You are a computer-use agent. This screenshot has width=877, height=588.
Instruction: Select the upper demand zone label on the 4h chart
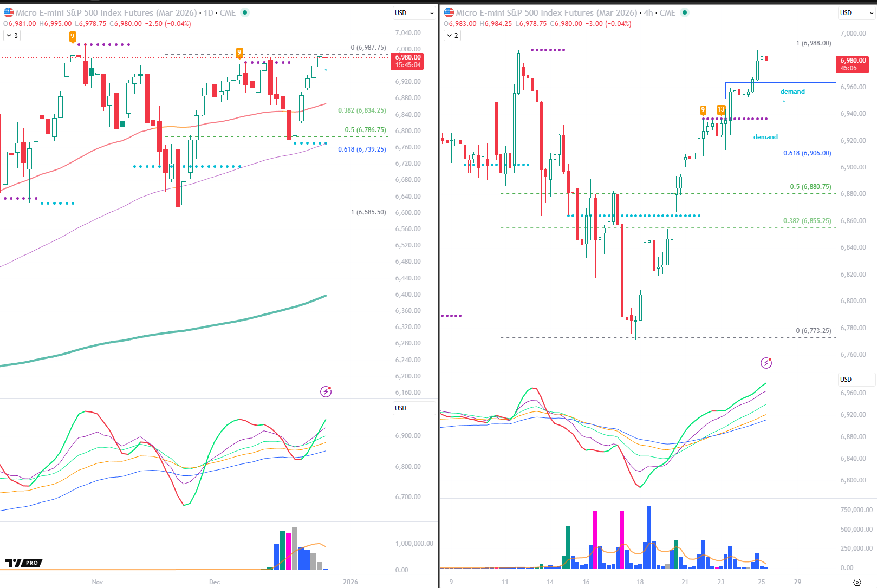[792, 92]
